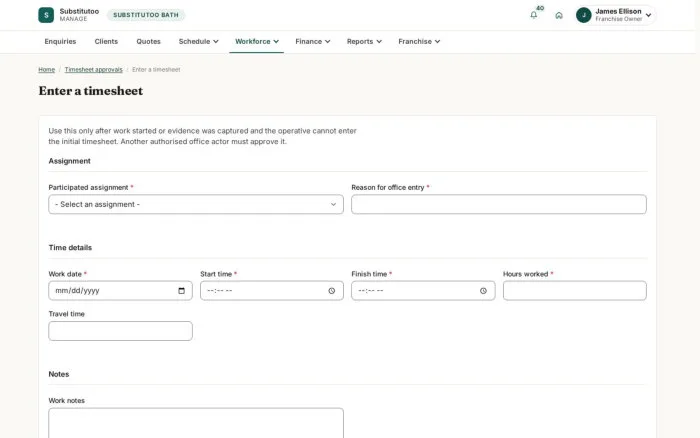
Task: Expand the Finance menu
Action: tap(312, 42)
